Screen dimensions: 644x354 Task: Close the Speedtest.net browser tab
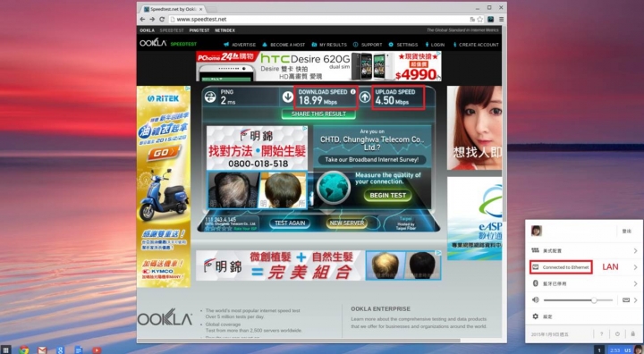[x=201, y=9]
